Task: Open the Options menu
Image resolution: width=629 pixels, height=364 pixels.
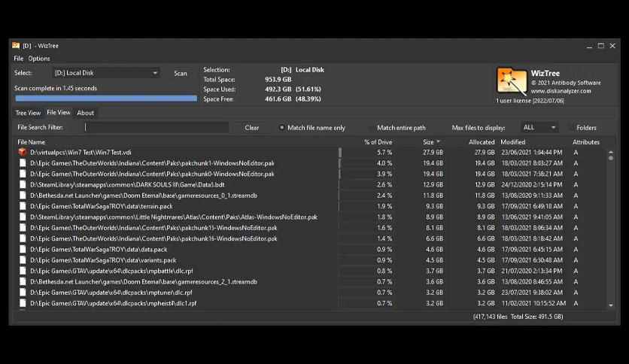Action: 39,59
